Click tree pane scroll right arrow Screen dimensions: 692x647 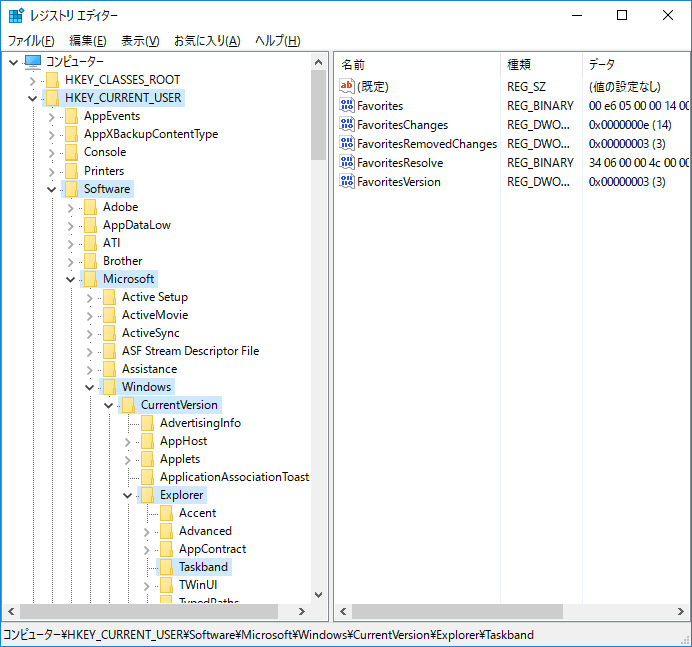pyautogui.click(x=302, y=612)
